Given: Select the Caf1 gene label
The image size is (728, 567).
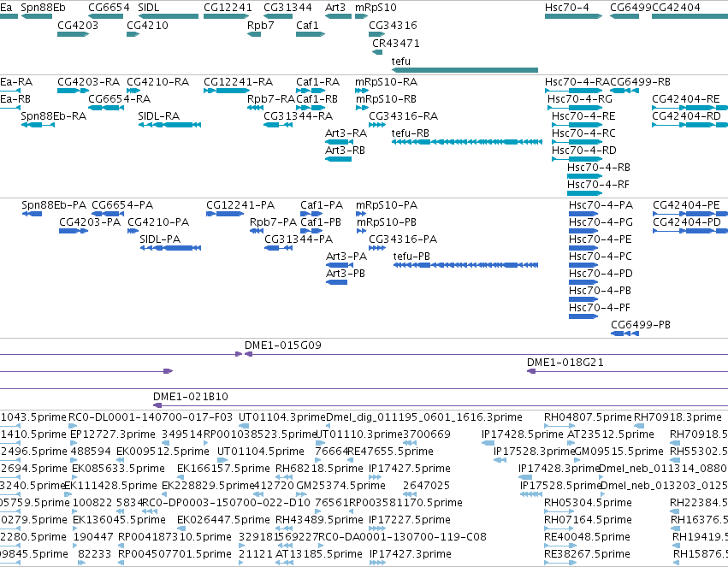Looking at the screenshot, I should point(307,25).
